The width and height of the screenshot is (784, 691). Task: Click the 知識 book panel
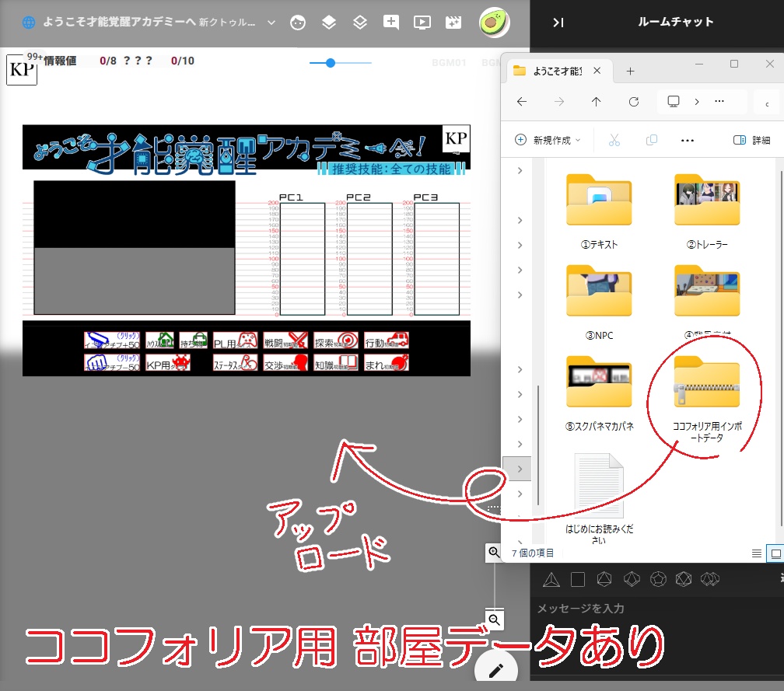[336, 363]
